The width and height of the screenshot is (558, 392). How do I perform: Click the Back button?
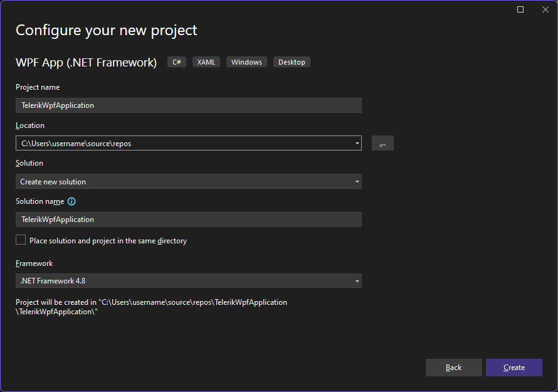pos(453,368)
